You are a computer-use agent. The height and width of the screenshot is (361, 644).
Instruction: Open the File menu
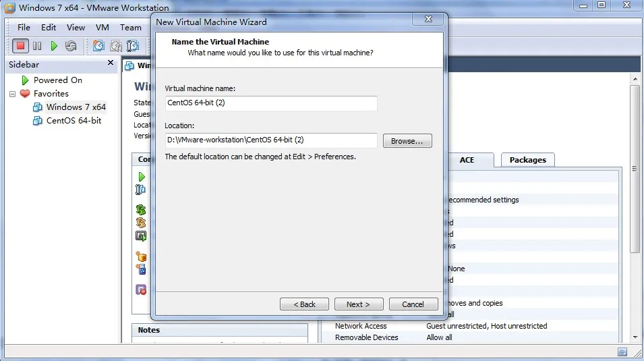24,28
